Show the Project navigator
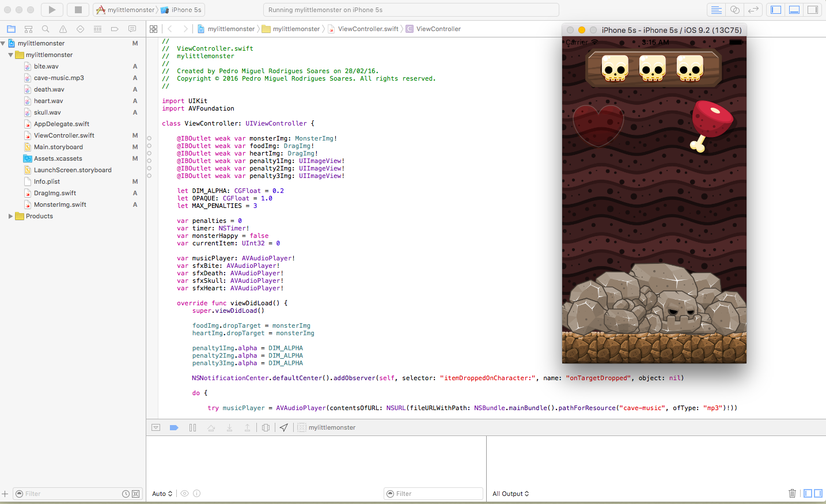 (11, 29)
